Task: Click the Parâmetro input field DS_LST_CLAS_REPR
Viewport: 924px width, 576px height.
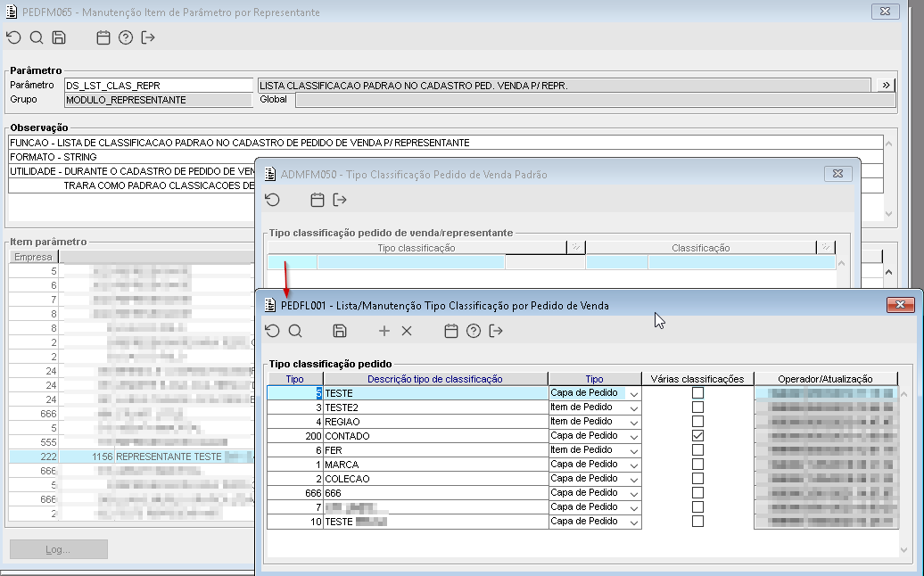Action: coord(159,86)
